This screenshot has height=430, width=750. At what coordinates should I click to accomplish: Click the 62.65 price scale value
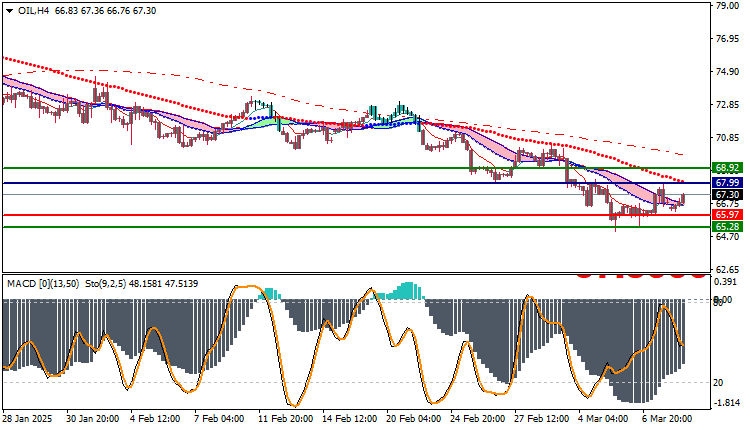(x=728, y=269)
